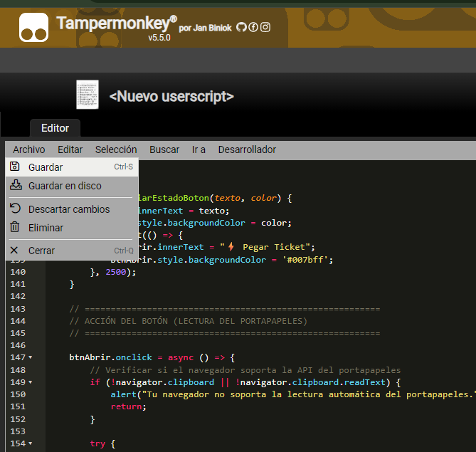The image size is (476, 452).
Task: Click the 'ACCIÓN DEL BOTÓN' comment line
Action: click(189, 321)
